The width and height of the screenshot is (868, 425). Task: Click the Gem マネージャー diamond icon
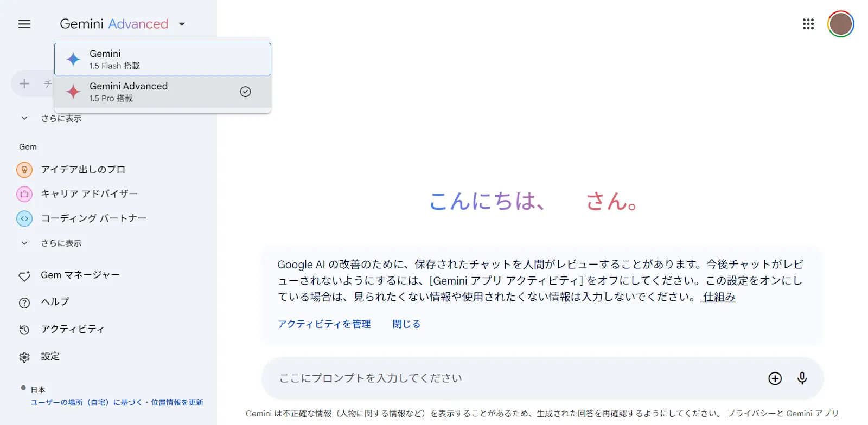(x=24, y=276)
